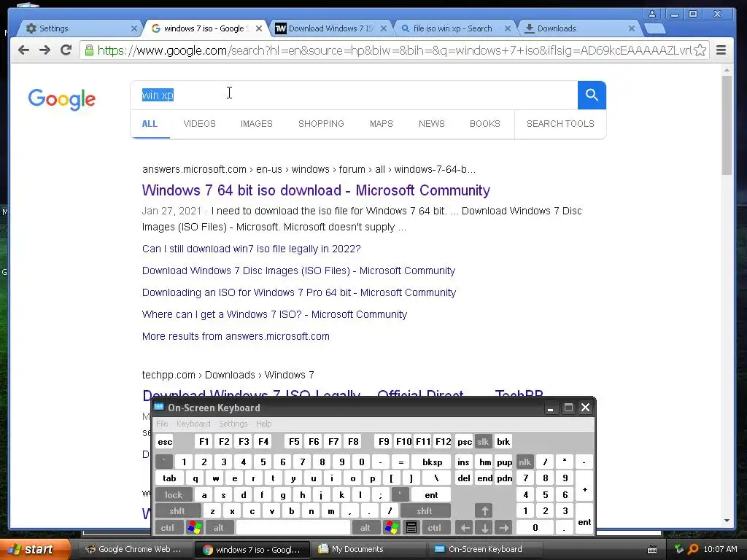Open Help menu of On-Screen Keyboard
This screenshot has height=560, width=747.
pos(263,424)
